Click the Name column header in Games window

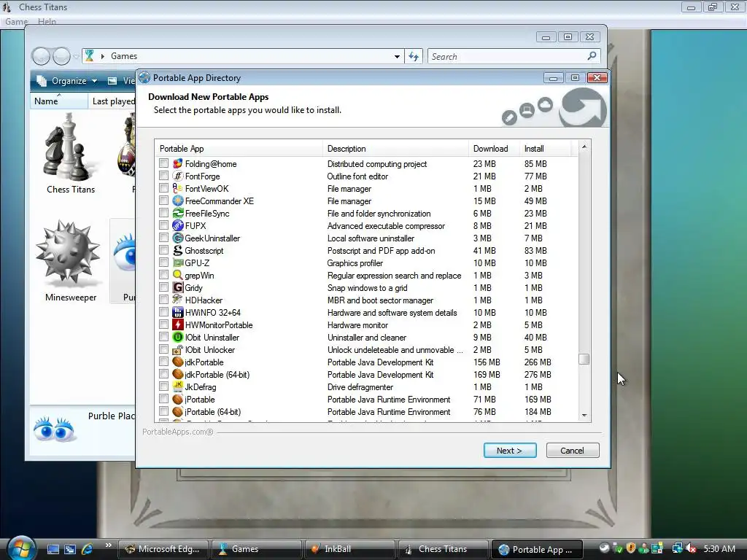tap(59, 101)
